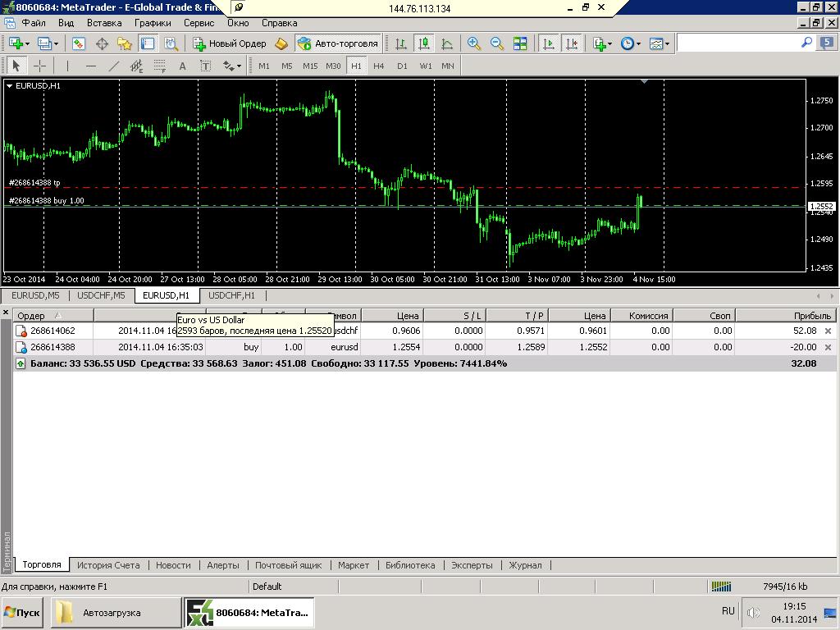Switch timeframe to H4
The height and width of the screenshot is (630, 840).
tap(379, 66)
